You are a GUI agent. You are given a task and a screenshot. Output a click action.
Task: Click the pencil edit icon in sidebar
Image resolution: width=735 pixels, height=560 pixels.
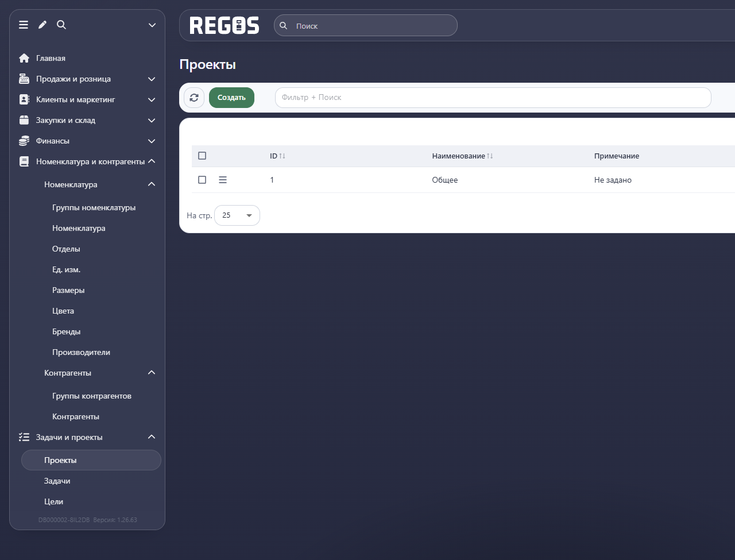click(x=42, y=25)
